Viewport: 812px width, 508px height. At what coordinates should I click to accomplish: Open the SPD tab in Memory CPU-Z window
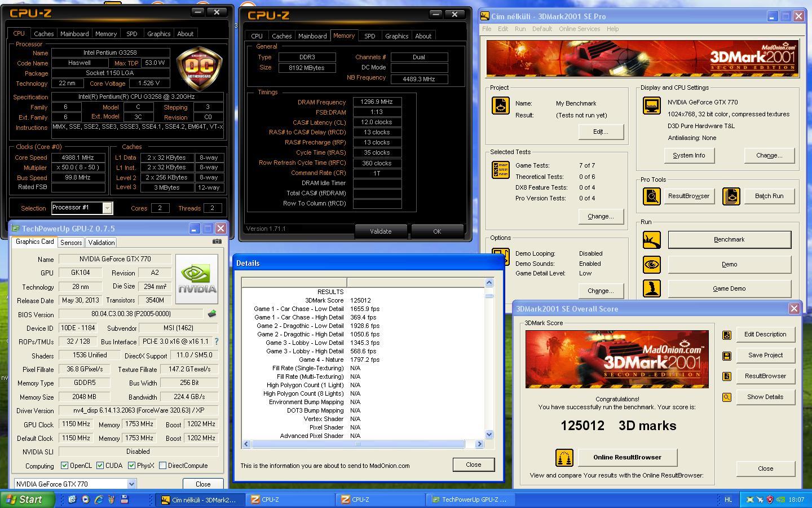point(369,36)
